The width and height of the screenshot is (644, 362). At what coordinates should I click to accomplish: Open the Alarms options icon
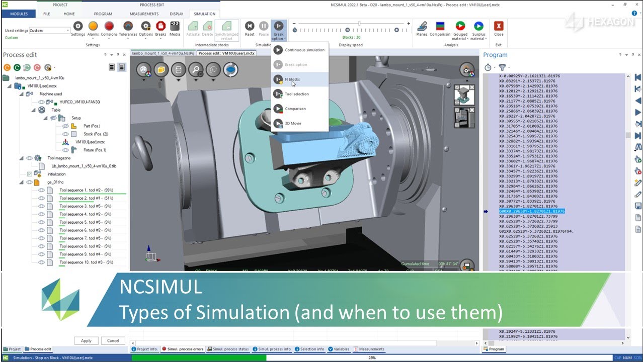click(93, 26)
